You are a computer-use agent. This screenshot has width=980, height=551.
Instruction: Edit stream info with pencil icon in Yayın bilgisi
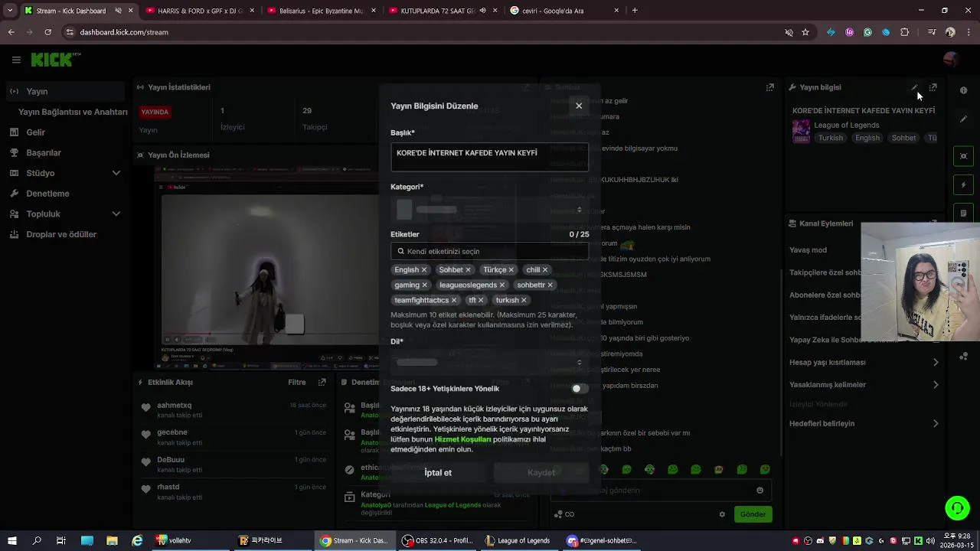click(x=914, y=87)
